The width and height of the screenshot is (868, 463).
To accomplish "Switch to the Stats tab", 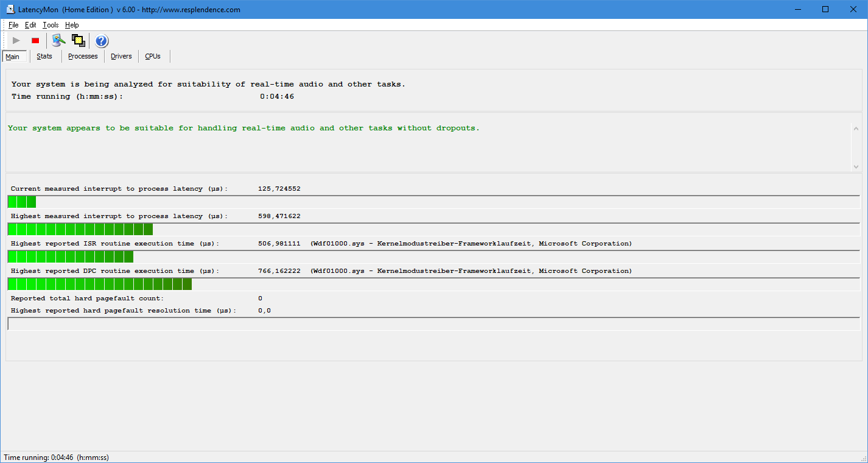I will [x=44, y=56].
